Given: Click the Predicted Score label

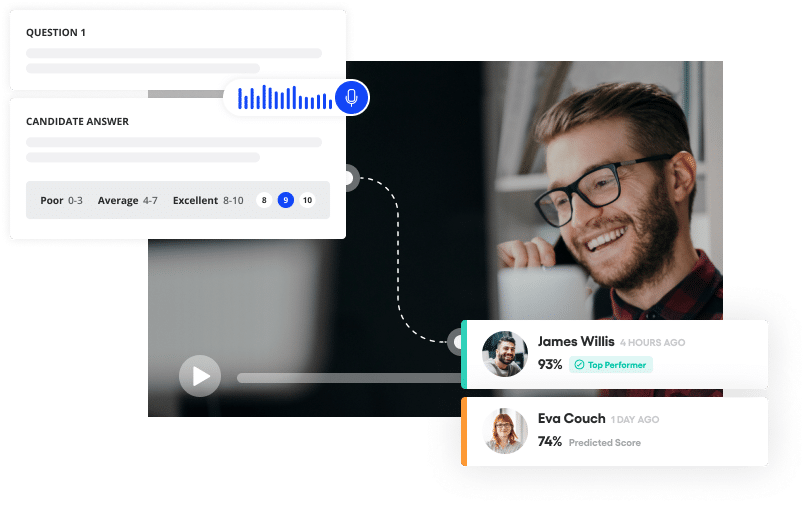Looking at the screenshot, I should (604, 443).
